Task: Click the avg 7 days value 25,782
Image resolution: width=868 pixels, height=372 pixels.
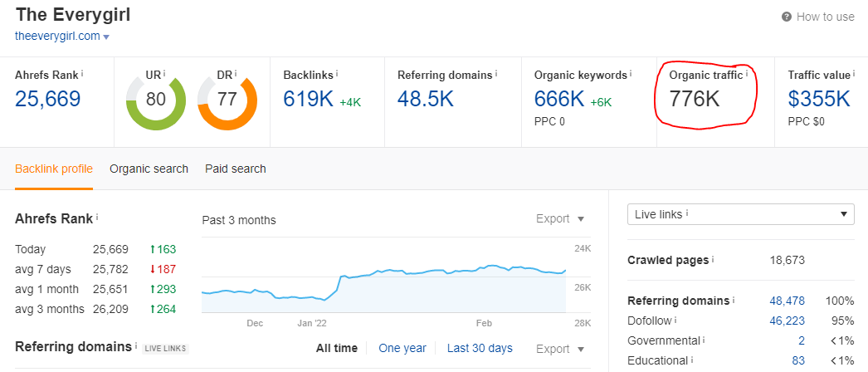Action: tap(110, 270)
